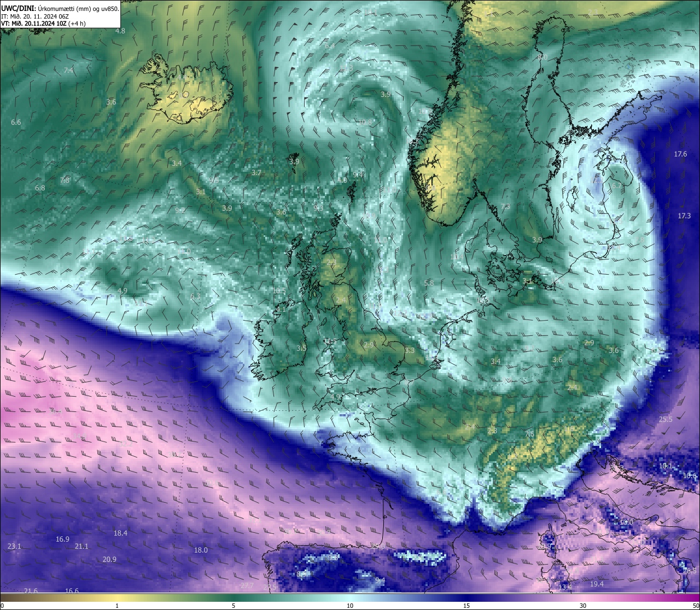This screenshot has height=610, width=700.
Task: Click the legend tick label 15
Action: [466, 606]
